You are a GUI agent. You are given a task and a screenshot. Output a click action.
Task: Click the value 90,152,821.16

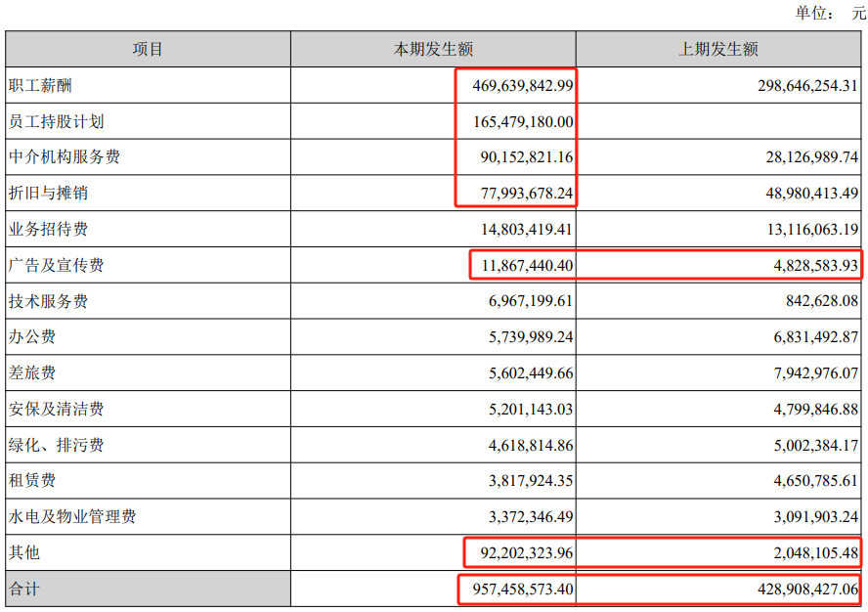pos(527,157)
